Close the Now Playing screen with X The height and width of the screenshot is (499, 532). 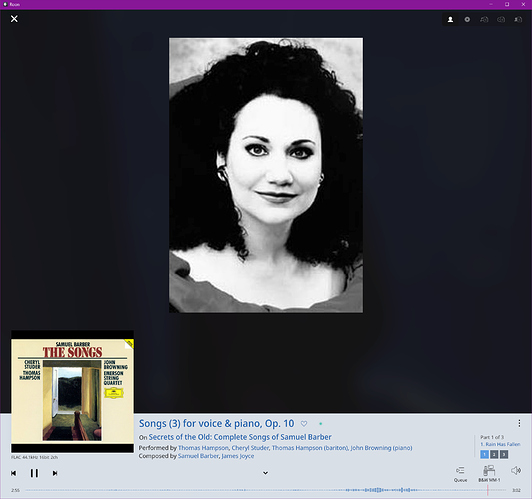point(14,19)
